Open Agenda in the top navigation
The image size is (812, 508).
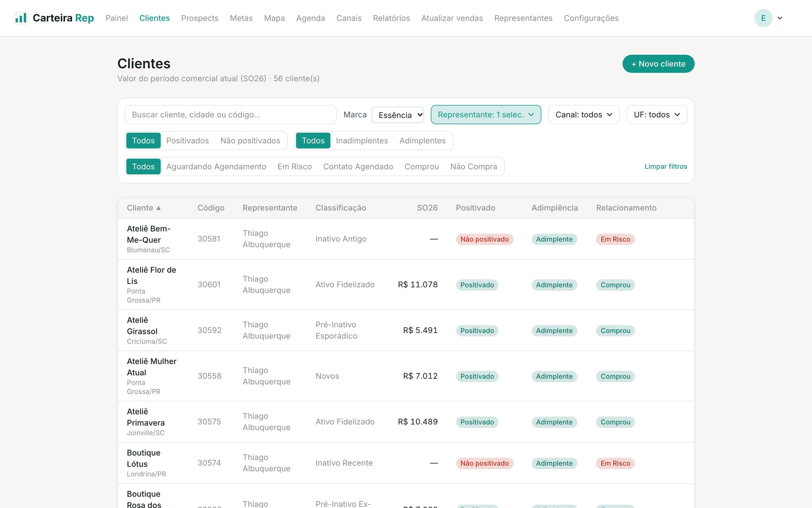pyautogui.click(x=310, y=18)
